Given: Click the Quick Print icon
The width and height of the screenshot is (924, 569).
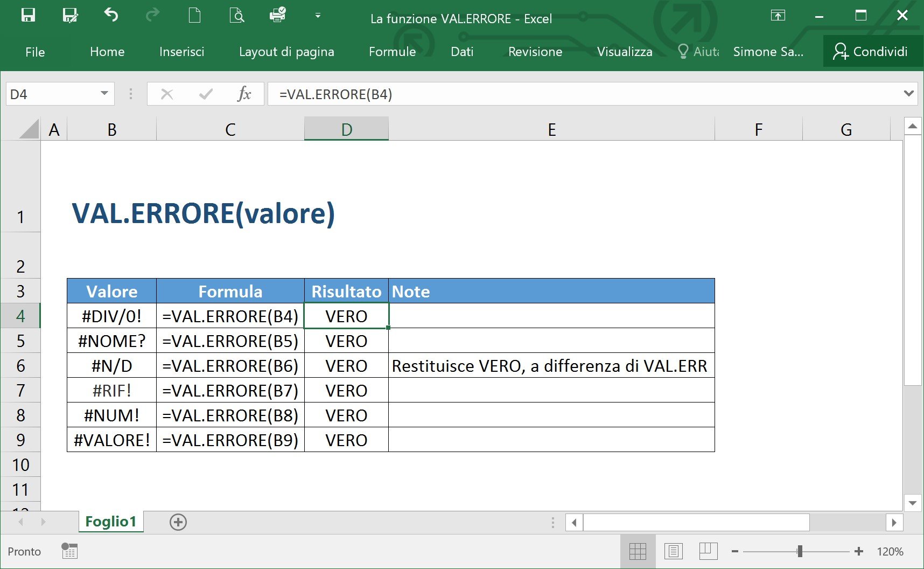Looking at the screenshot, I should [x=278, y=15].
